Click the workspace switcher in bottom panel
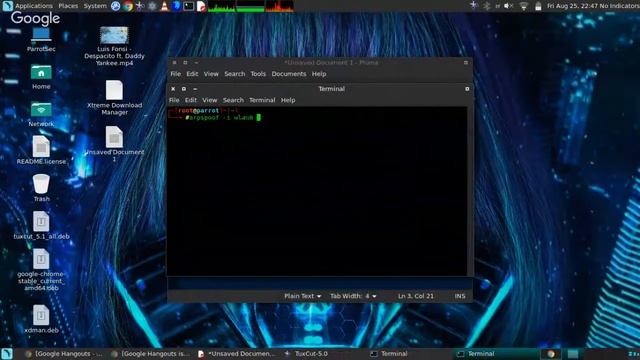This screenshot has width=640, height=360. point(562,354)
